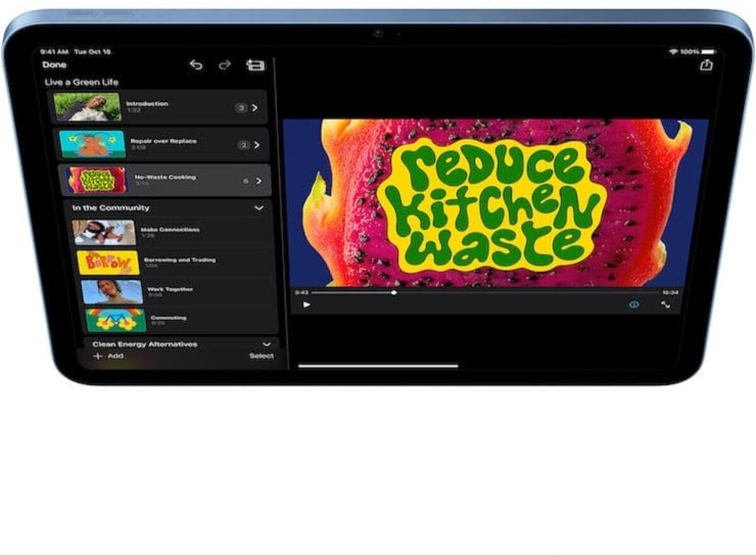The width and height of the screenshot is (756, 555).
Task: Open the Introduction chapter chevron
Action: point(255,108)
